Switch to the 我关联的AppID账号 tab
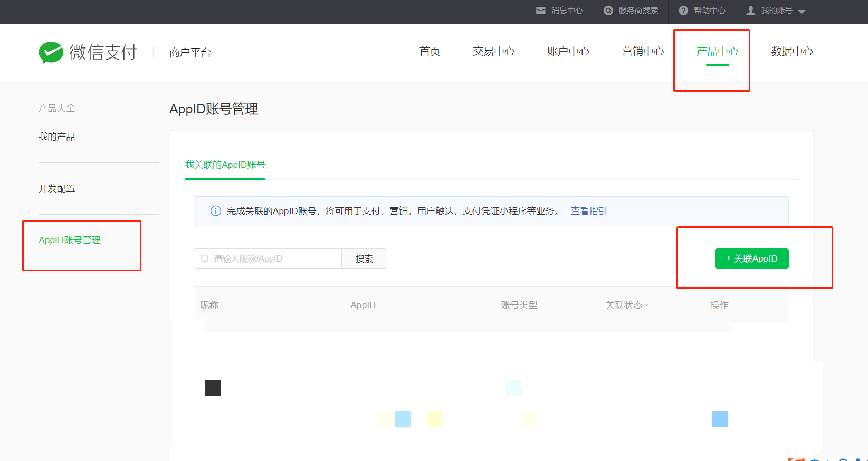The width and height of the screenshot is (868, 461). [225, 165]
